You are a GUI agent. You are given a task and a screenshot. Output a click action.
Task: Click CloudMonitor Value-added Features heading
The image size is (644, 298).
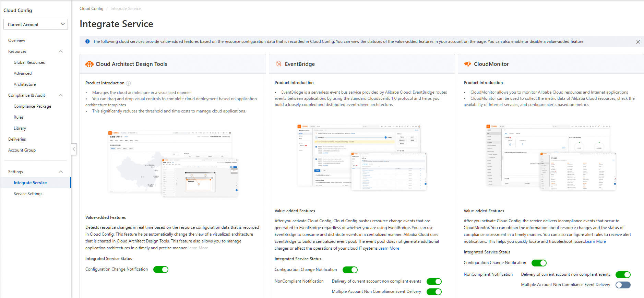click(484, 211)
